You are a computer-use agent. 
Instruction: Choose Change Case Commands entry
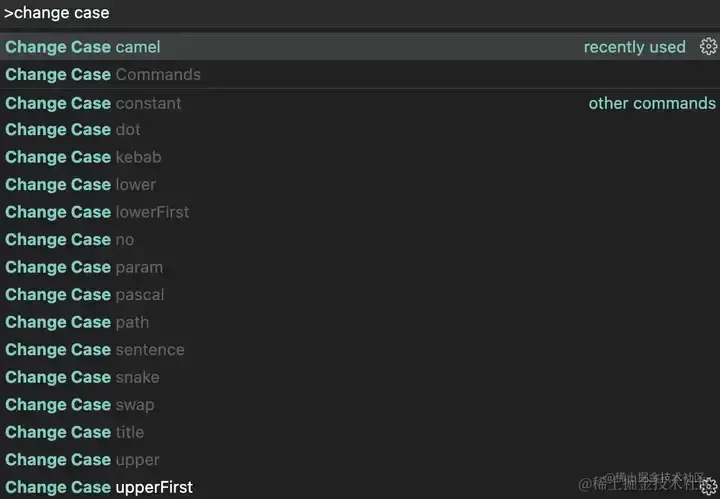coord(360,74)
